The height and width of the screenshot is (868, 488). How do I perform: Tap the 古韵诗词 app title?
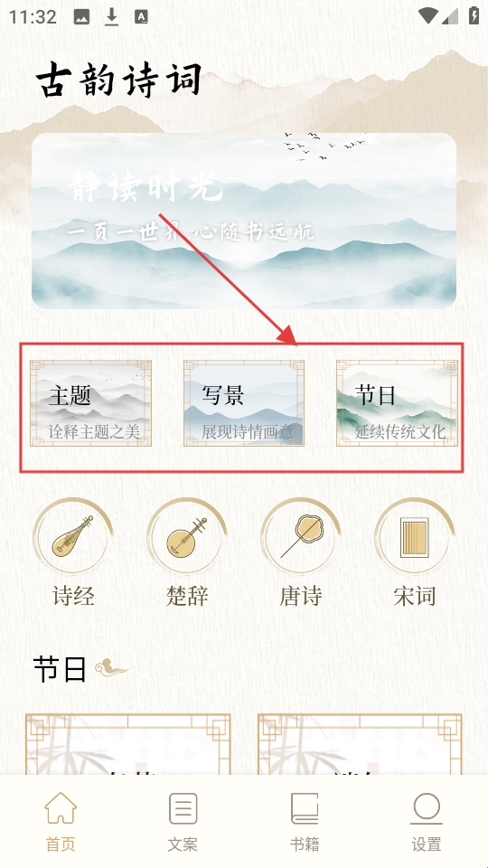tap(119, 80)
